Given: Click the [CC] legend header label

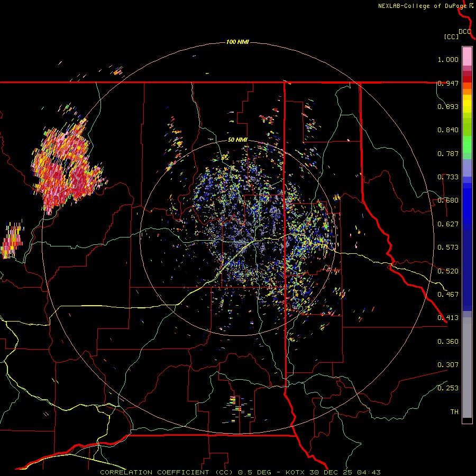Looking at the screenshot, I should point(451,36).
